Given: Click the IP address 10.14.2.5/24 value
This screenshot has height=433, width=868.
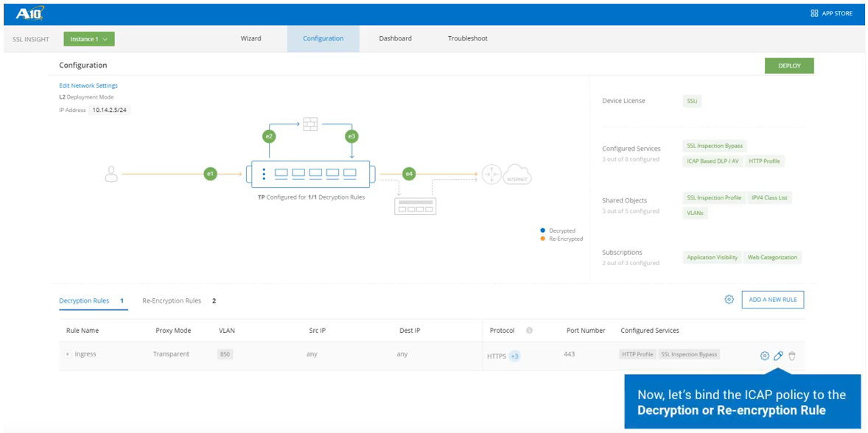Looking at the screenshot, I should click(111, 110).
